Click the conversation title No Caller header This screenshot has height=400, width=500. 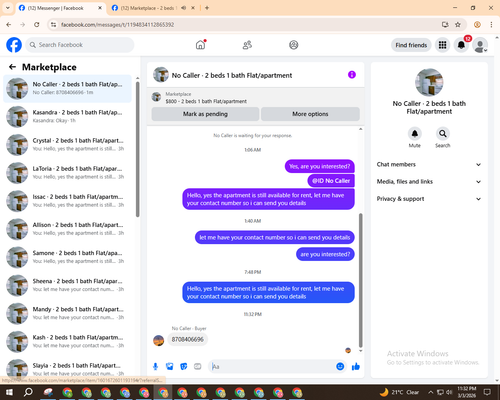click(232, 75)
